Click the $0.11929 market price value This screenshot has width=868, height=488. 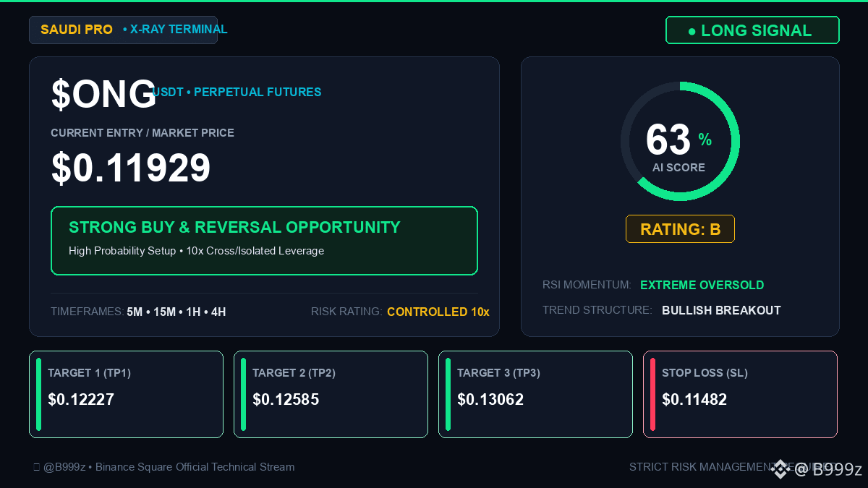pyautogui.click(x=131, y=168)
